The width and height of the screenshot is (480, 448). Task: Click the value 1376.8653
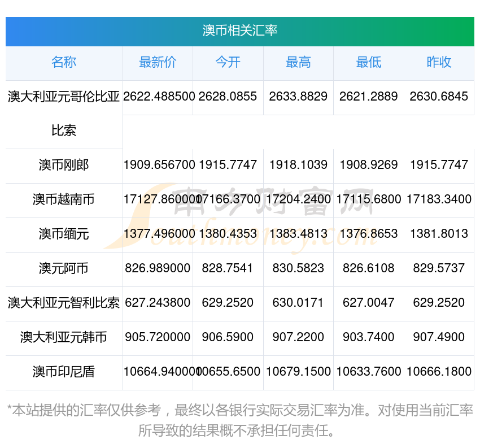(369, 234)
